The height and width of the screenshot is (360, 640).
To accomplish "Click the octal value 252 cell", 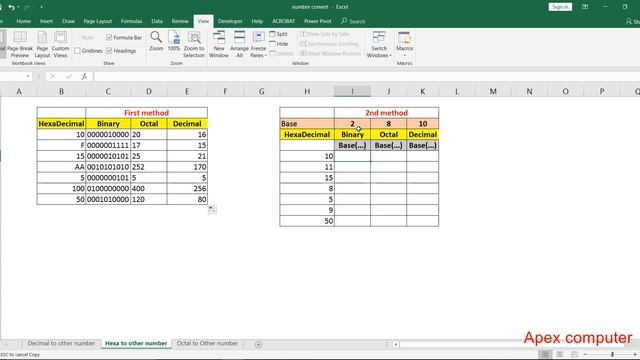I will pos(149,167).
